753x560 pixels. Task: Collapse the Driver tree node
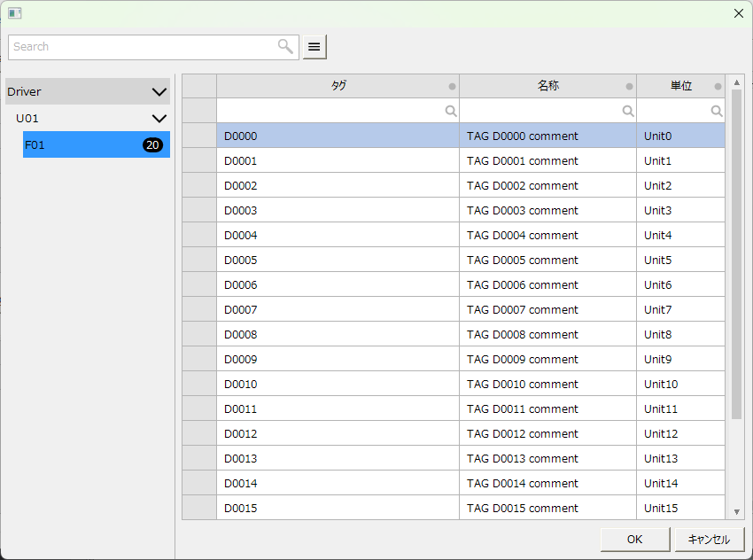point(159,91)
